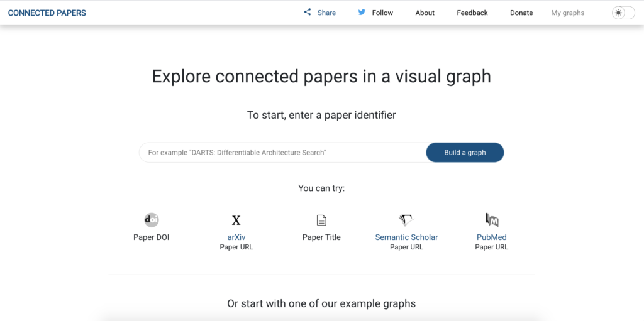Click the sun icon in theme switch
The width and height of the screenshot is (644, 321).
618,13
